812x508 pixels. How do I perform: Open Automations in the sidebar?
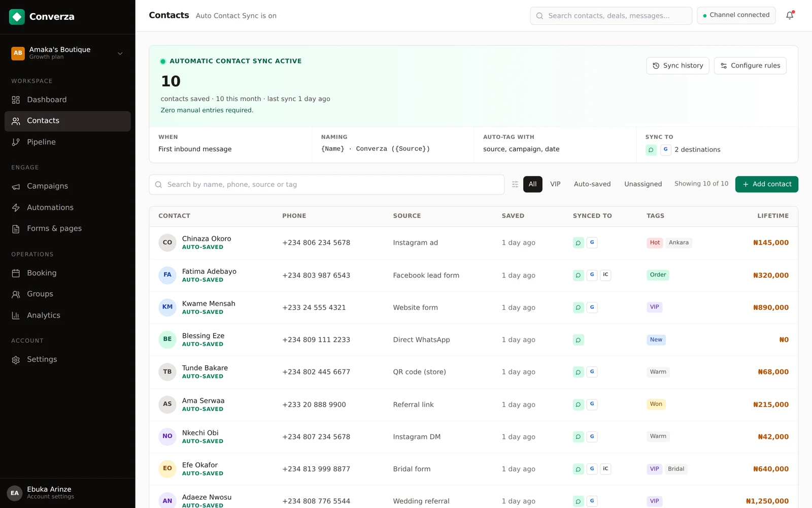pyautogui.click(x=67, y=207)
